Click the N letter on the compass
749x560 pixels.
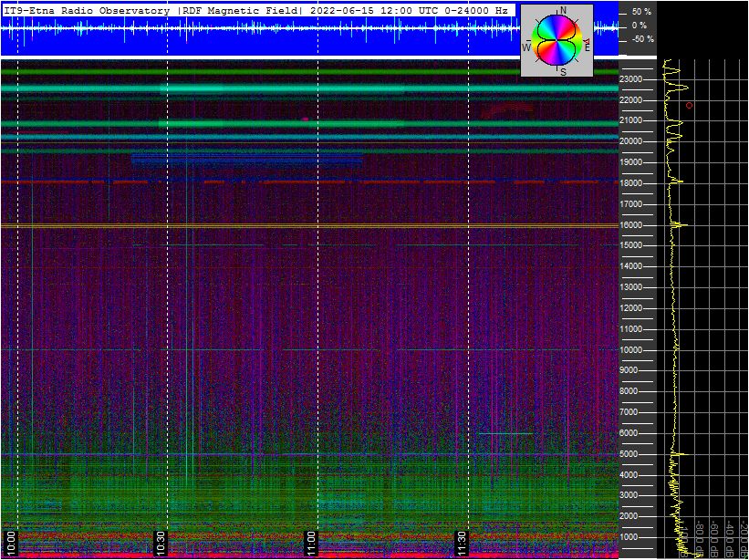562,11
